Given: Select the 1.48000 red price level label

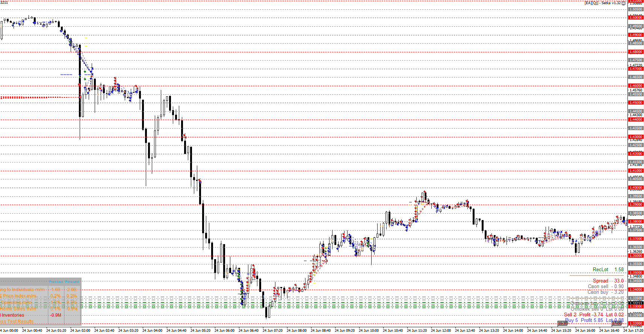Looking at the screenshot, I should coord(636,52).
